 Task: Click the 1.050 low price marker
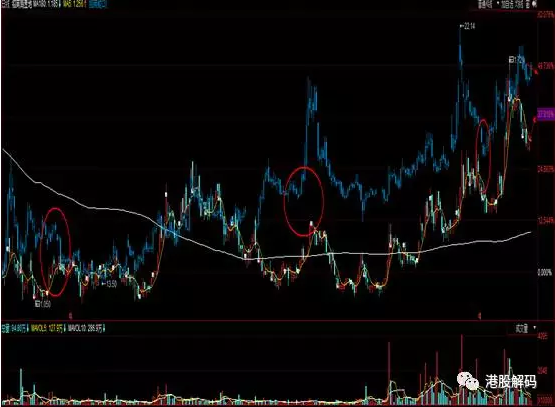click(x=43, y=304)
